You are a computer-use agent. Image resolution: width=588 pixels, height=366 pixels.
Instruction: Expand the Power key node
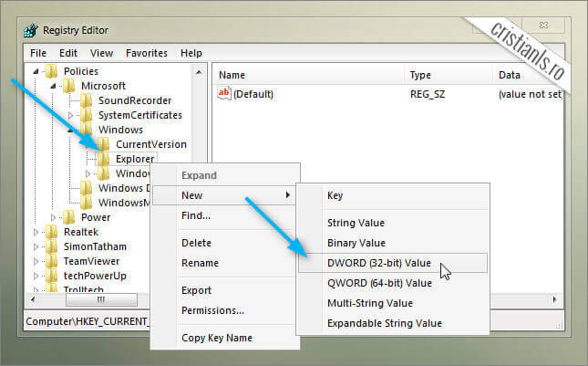(55, 217)
